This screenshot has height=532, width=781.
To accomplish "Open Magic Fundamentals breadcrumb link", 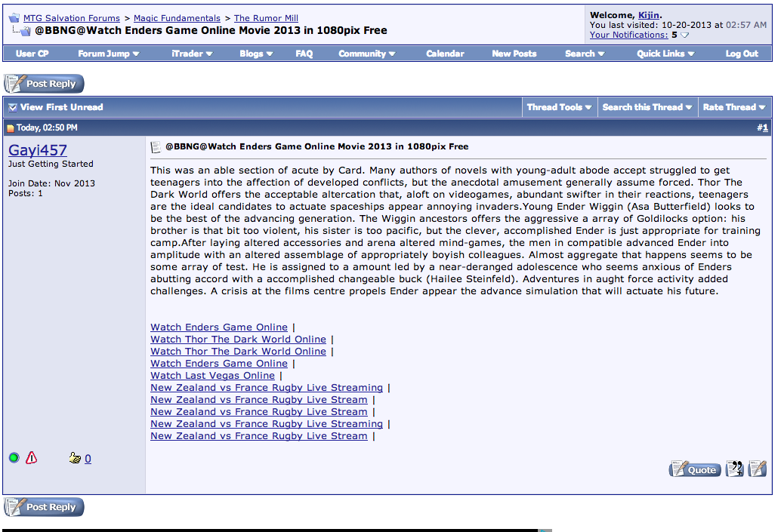I will click(x=177, y=18).
